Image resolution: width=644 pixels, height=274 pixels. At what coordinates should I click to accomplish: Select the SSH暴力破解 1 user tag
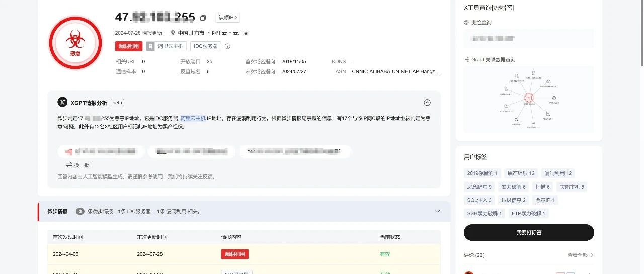(485, 213)
